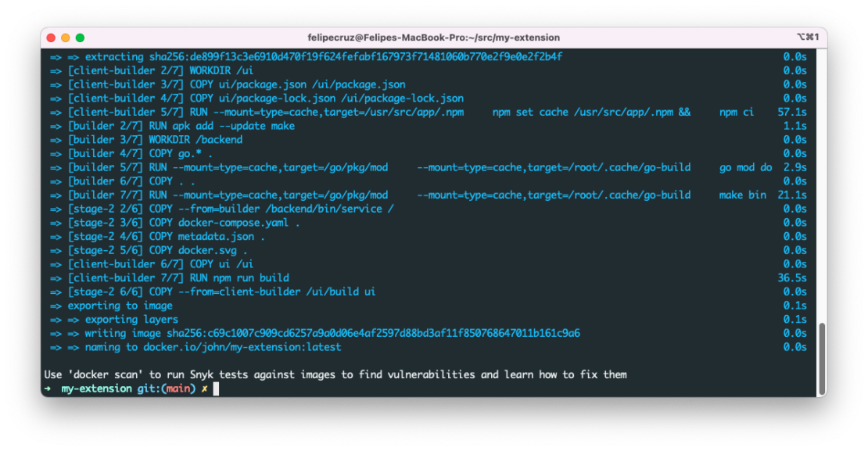Click the ⌥⌘1 keyboard shortcut badge
Screen dimensions: 868x451
[808, 37]
